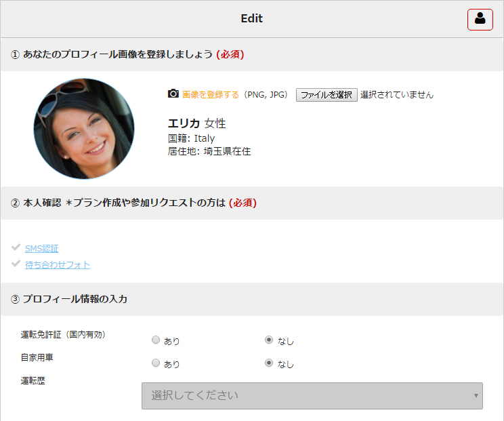Click the camera icon beside 画像を登録する
504x421 pixels.
pos(173,94)
